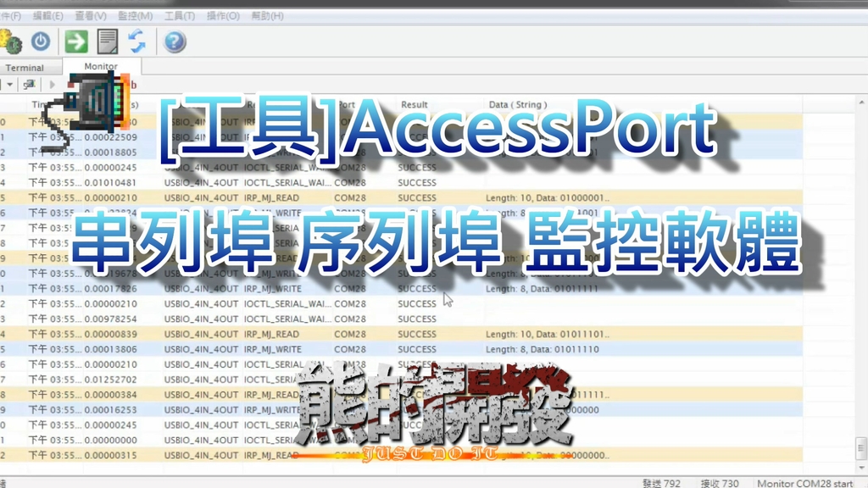
Task: Click SUCCESS in the 0.00978254 row
Action: coord(417,319)
